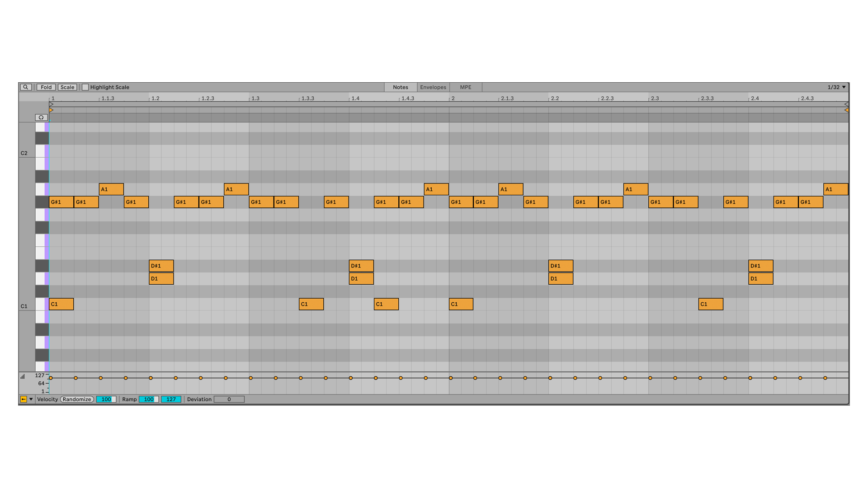The height and width of the screenshot is (488, 868).
Task: Select the D#1 note at beat 1.2
Action: (161, 266)
